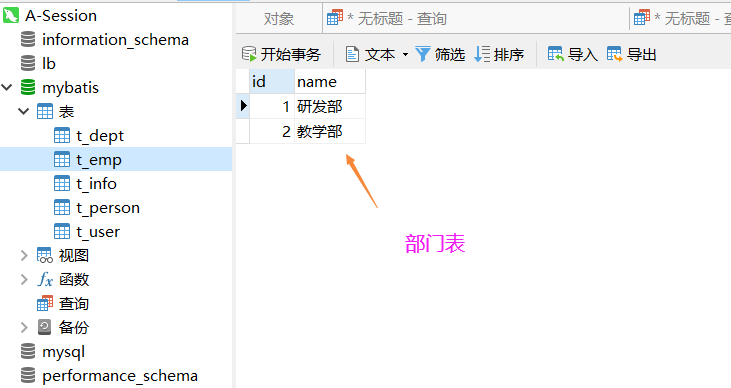
Task: Click the t_info table icon
Action: (x=62, y=183)
